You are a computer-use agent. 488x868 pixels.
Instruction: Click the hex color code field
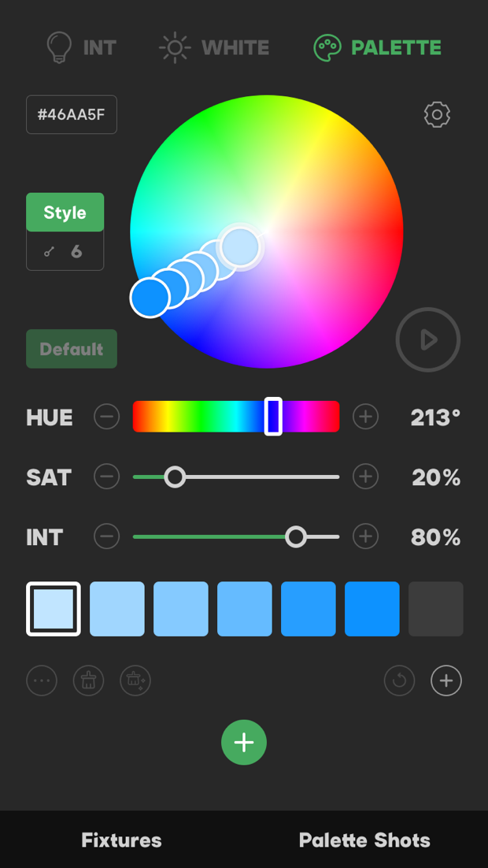coord(72,115)
